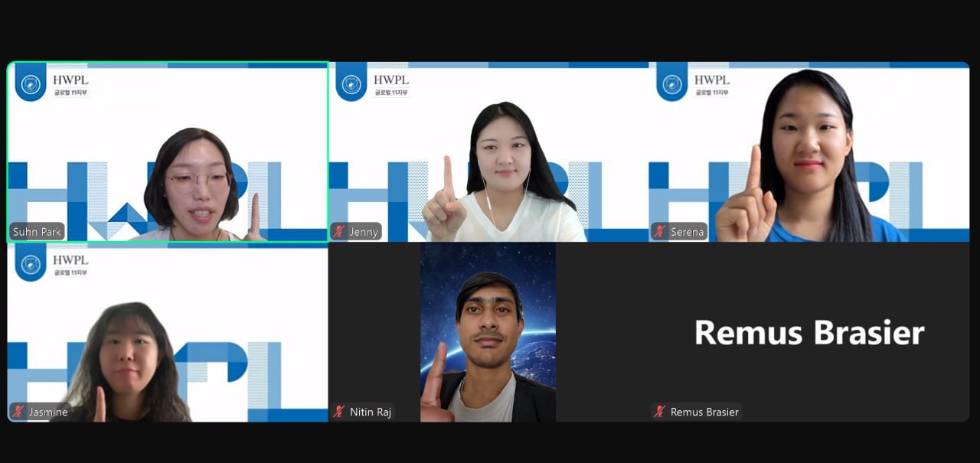The image size is (980, 463).
Task: Click Jenny's muted microphone icon
Action: [x=339, y=232]
